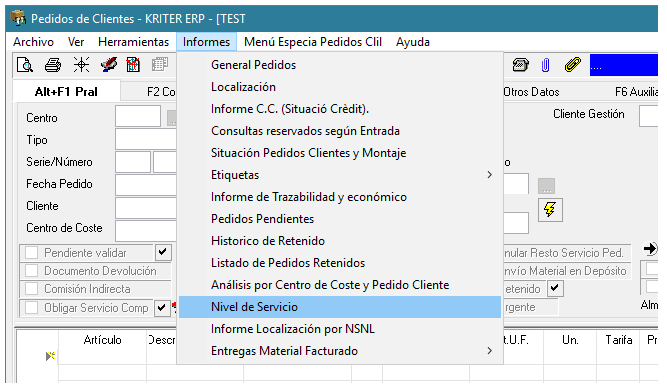Click the Centro input field
Image resolution: width=667 pixels, height=390 pixels.
click(x=138, y=116)
